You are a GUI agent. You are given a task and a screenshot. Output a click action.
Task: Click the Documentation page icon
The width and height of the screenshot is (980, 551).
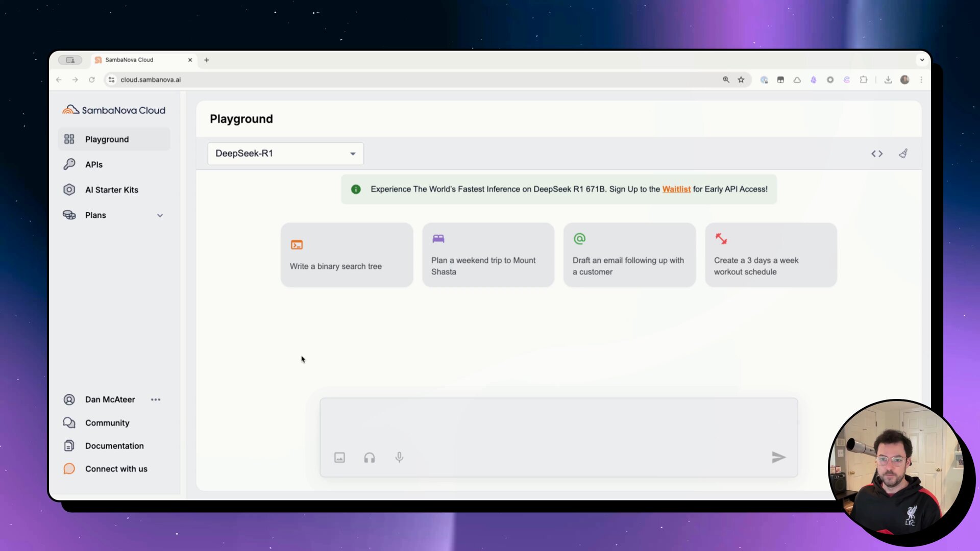coord(69,446)
